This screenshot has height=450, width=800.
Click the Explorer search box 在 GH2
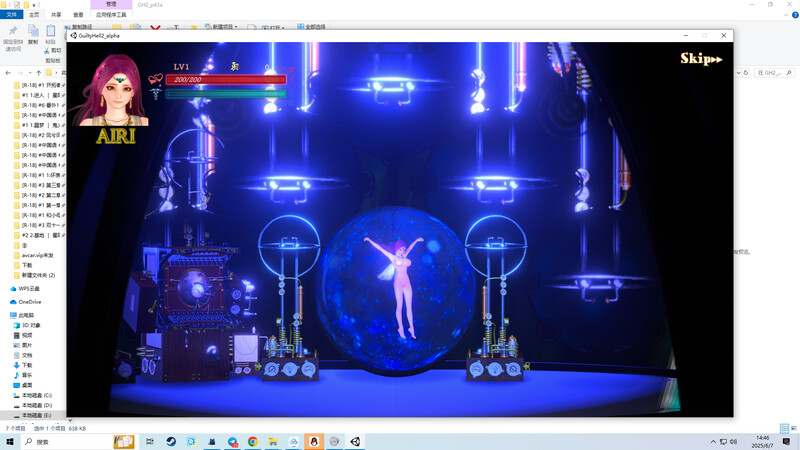(x=774, y=73)
